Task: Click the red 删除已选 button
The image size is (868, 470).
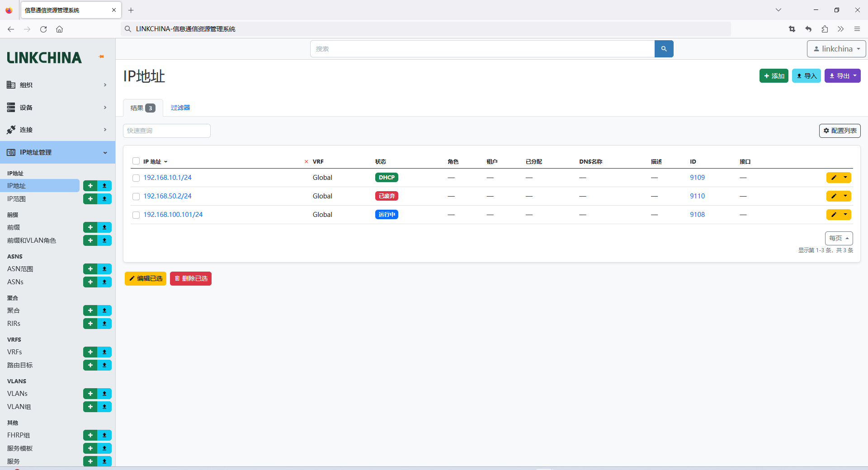Action: [x=191, y=278]
